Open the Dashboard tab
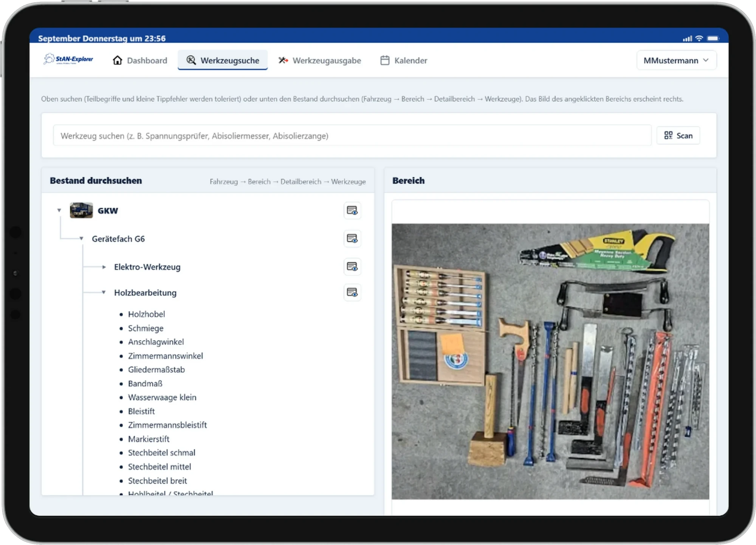The width and height of the screenshot is (756, 545). (140, 60)
